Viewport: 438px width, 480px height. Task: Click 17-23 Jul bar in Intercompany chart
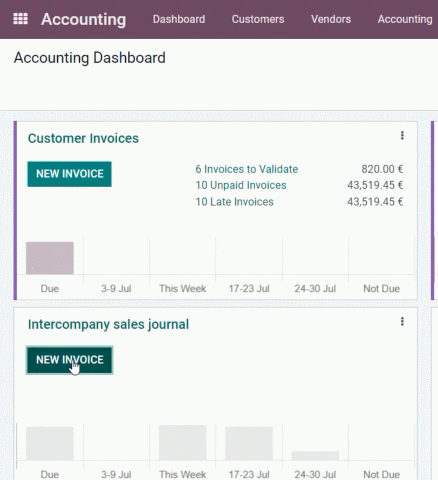(249, 444)
